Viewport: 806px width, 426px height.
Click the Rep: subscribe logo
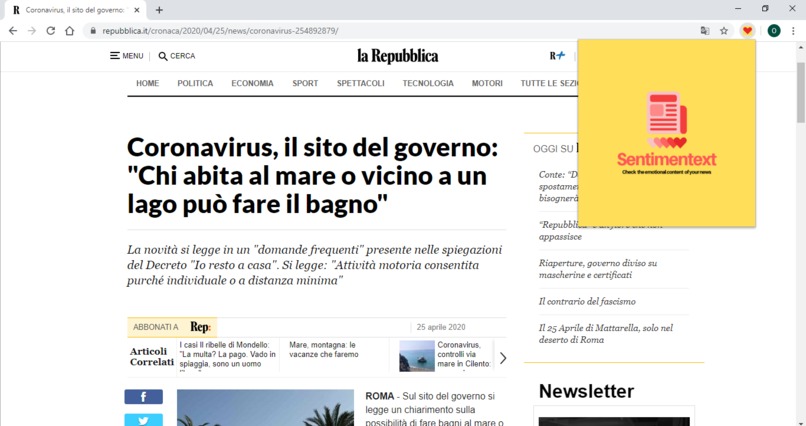point(200,327)
